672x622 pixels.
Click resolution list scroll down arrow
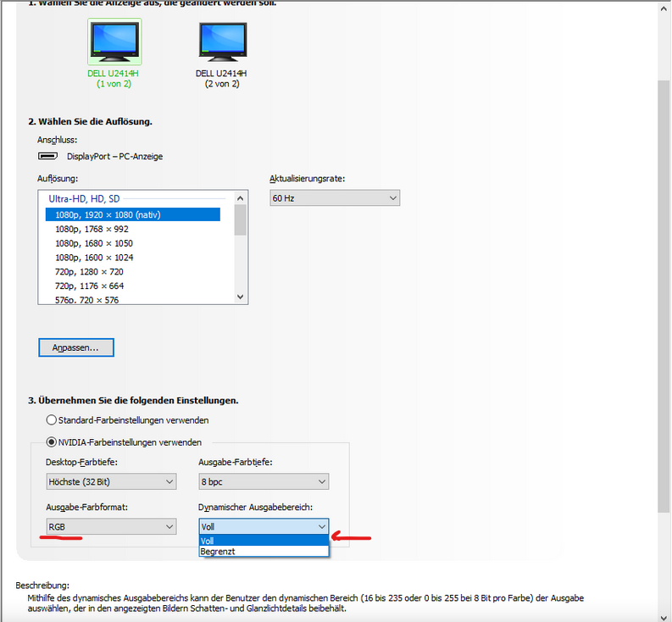(241, 297)
